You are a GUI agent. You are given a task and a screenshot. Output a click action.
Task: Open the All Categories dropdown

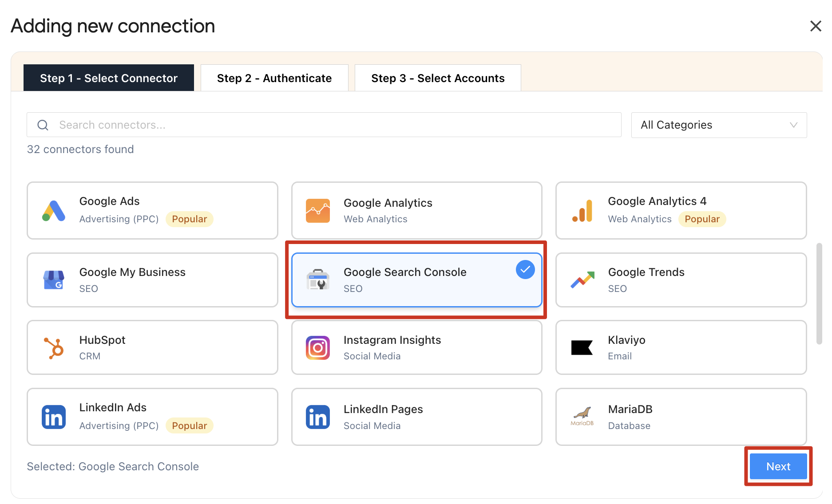click(x=718, y=125)
